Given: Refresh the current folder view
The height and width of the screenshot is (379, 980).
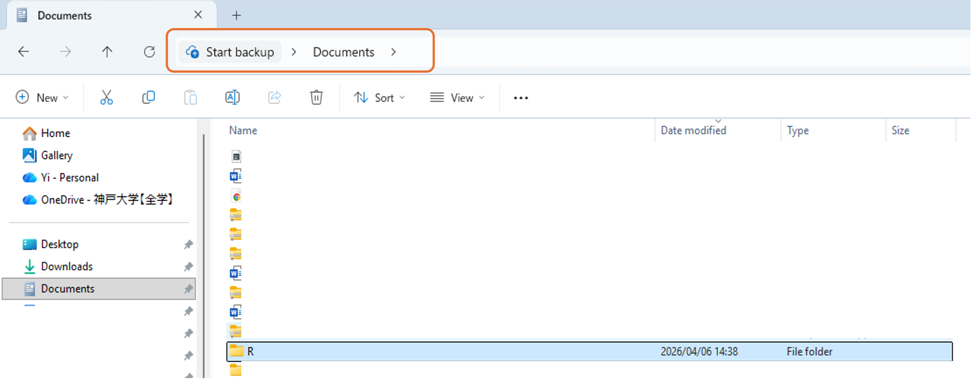Looking at the screenshot, I should (149, 52).
